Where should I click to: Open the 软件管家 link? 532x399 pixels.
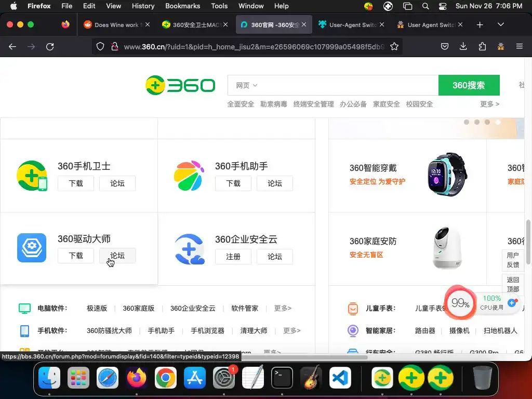pos(245,308)
